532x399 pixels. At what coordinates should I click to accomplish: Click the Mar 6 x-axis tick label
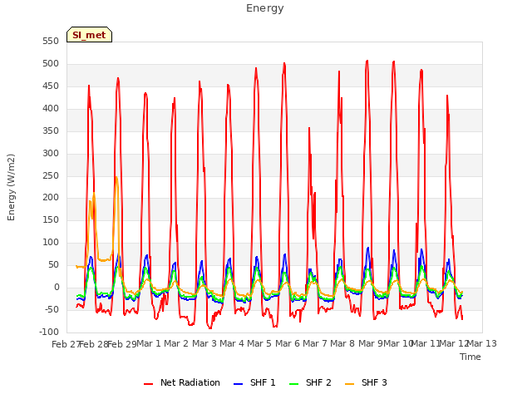click(288, 343)
